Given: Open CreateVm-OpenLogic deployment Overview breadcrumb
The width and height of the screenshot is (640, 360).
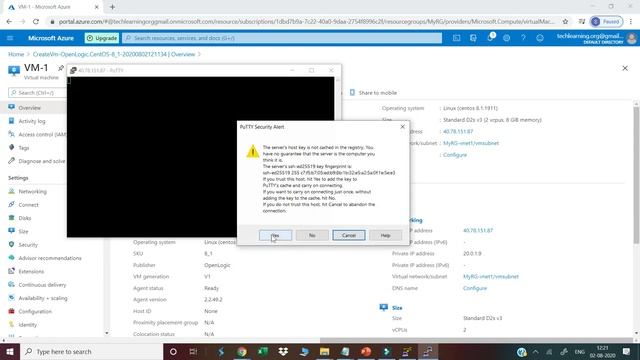Looking at the screenshot, I should (114, 54).
